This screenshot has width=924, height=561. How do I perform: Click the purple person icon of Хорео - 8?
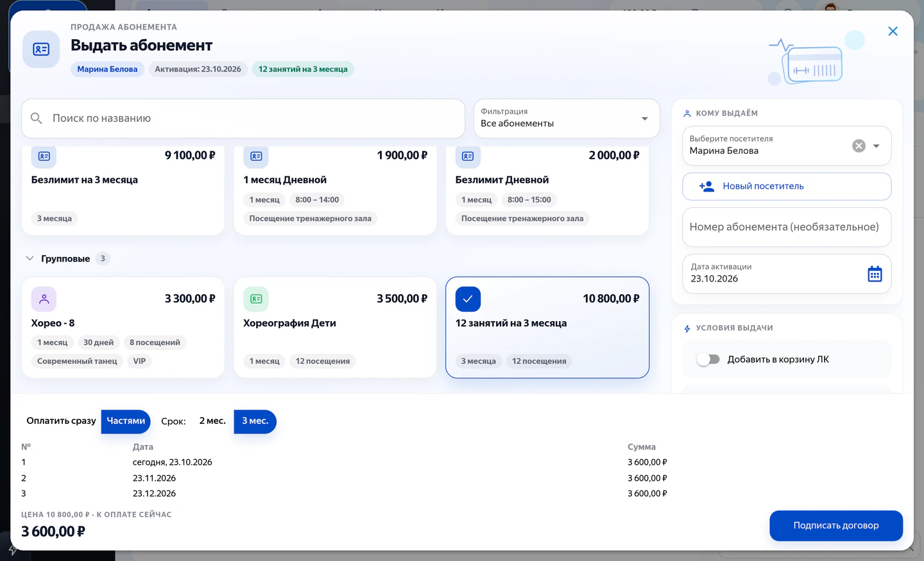coord(44,299)
